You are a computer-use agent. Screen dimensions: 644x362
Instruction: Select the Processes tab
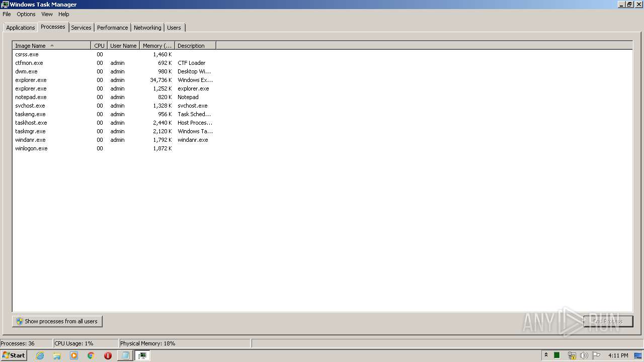tap(53, 27)
